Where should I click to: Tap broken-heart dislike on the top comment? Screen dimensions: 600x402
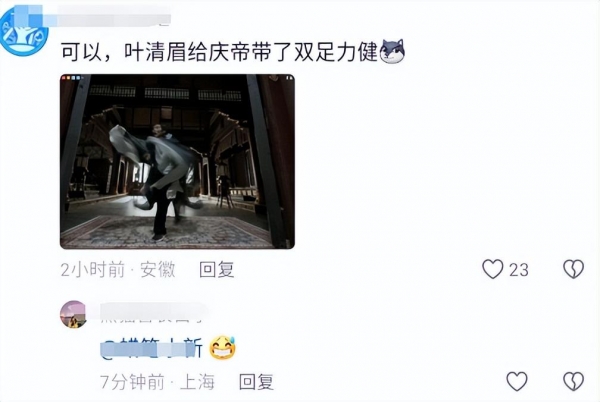click(573, 269)
